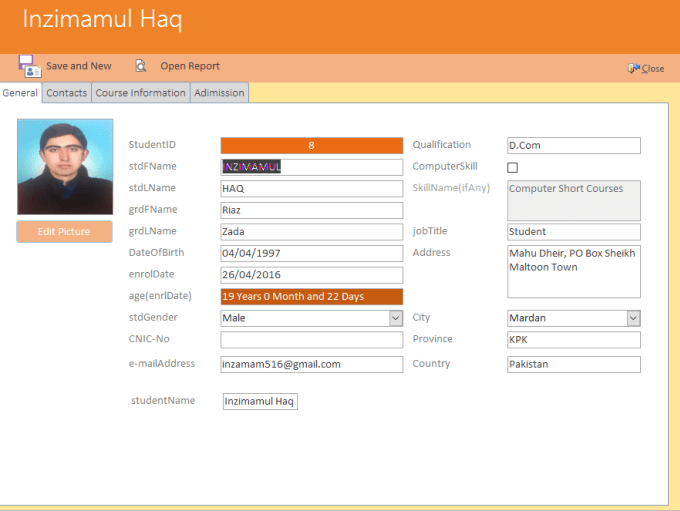Click the Inzimamul Haq header title
Image resolution: width=680 pixels, height=511 pixels.
[102, 20]
